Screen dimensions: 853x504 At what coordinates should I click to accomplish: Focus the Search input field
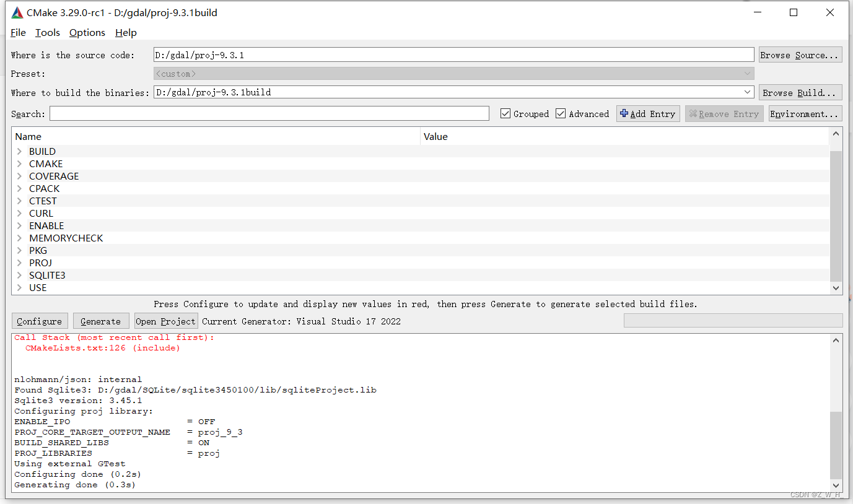tap(269, 113)
